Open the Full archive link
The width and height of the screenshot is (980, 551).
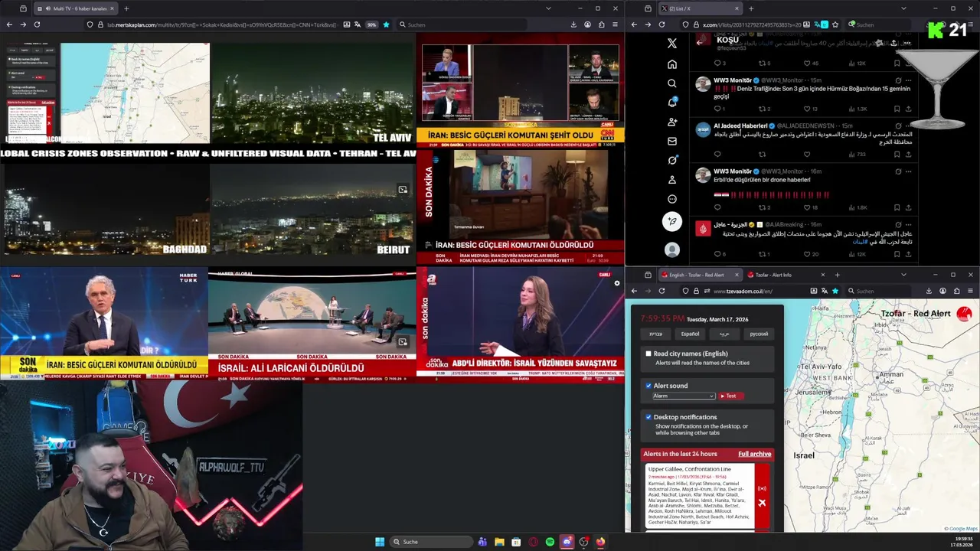pos(754,454)
